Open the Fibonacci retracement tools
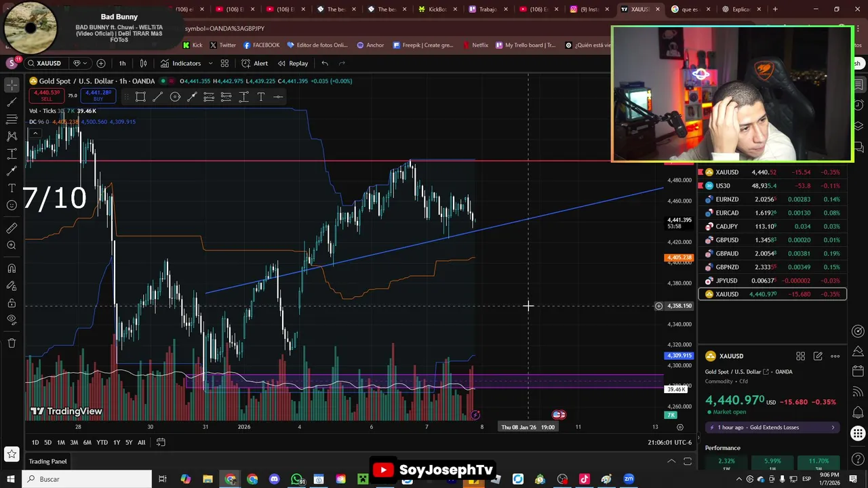This screenshot has width=868, height=488. [12, 119]
